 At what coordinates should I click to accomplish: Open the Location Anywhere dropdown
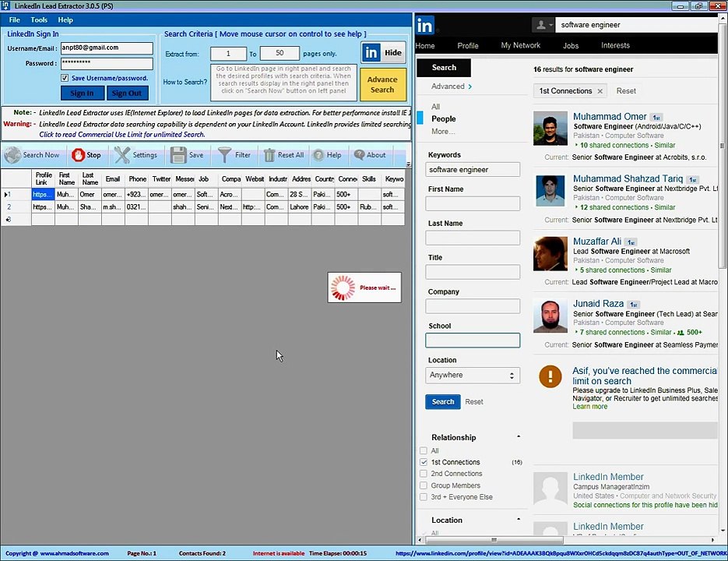coord(473,375)
